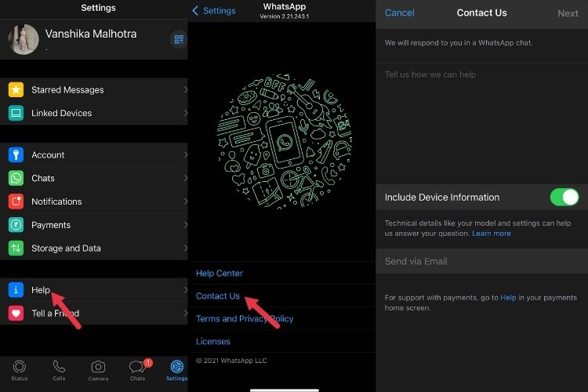588x392 pixels.
Task: Open the Learn more link
Action: click(x=492, y=234)
